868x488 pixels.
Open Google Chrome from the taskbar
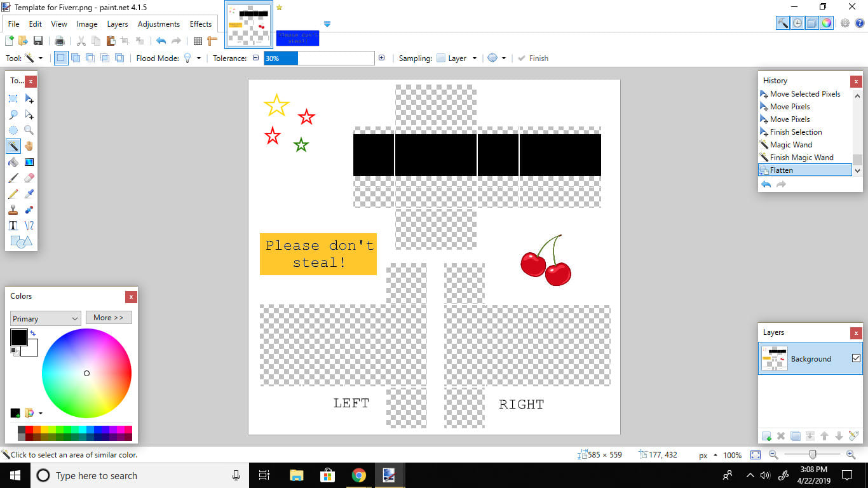click(x=359, y=475)
